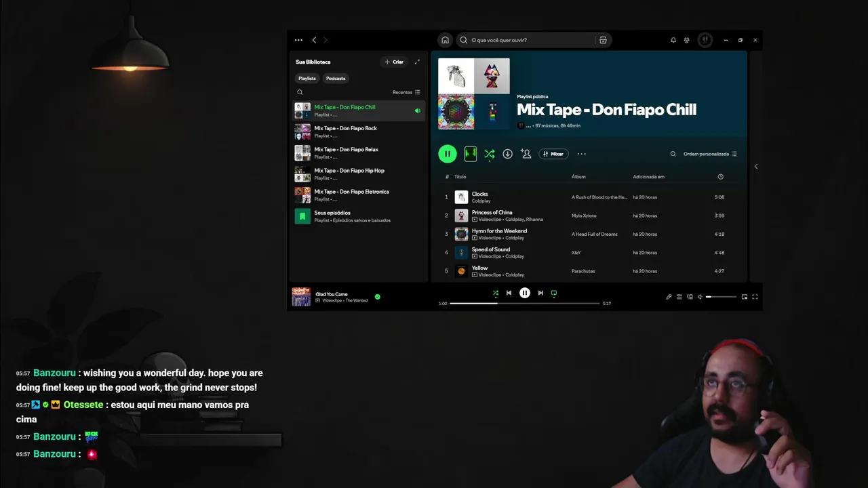This screenshot has width=868, height=488.
Task: Sort tracks by Título column header
Action: click(x=460, y=177)
